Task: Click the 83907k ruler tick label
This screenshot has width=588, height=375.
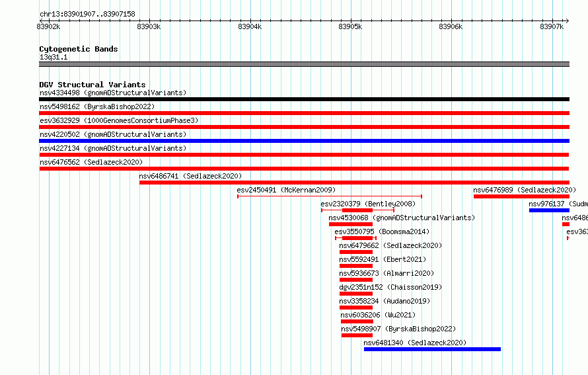Action: (x=552, y=26)
